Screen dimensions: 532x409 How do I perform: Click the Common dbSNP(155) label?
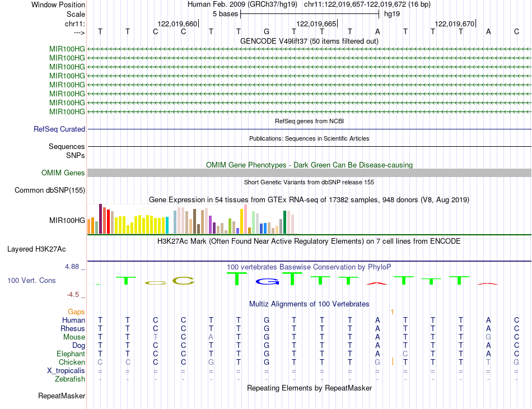(x=50, y=190)
